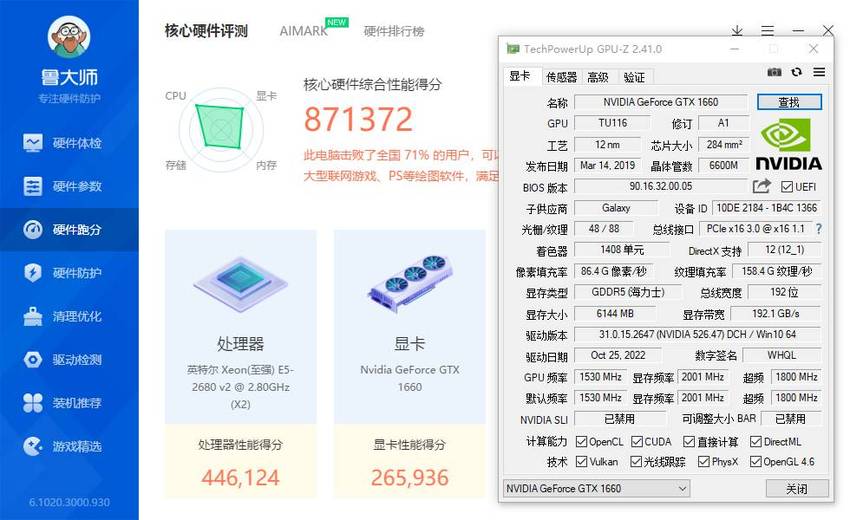Toggle the OpenCL checkbox
Image resolution: width=850 pixels, height=520 pixels.
click(x=581, y=442)
